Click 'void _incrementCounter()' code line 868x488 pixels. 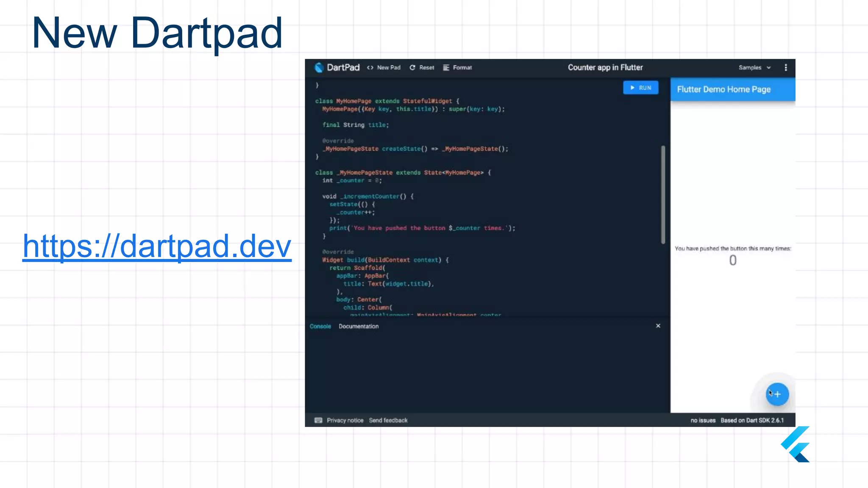point(368,197)
